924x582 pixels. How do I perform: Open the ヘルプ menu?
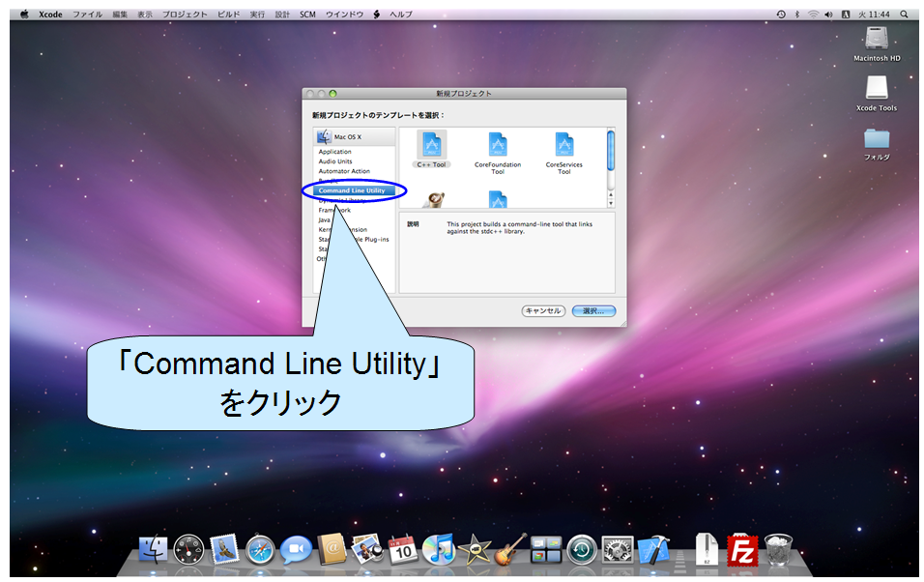coord(401,15)
